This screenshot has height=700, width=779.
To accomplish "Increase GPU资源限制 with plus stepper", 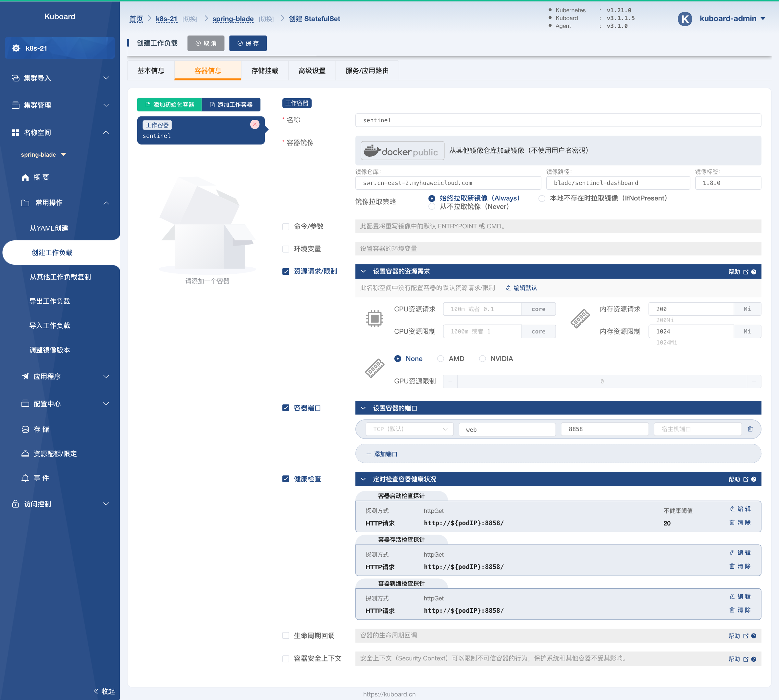I will tap(754, 381).
